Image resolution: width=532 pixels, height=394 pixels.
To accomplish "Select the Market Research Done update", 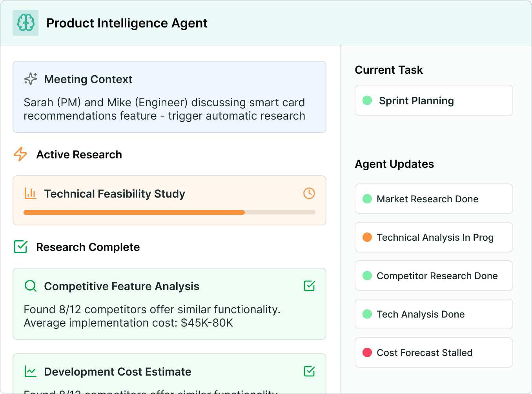I will [x=434, y=199].
